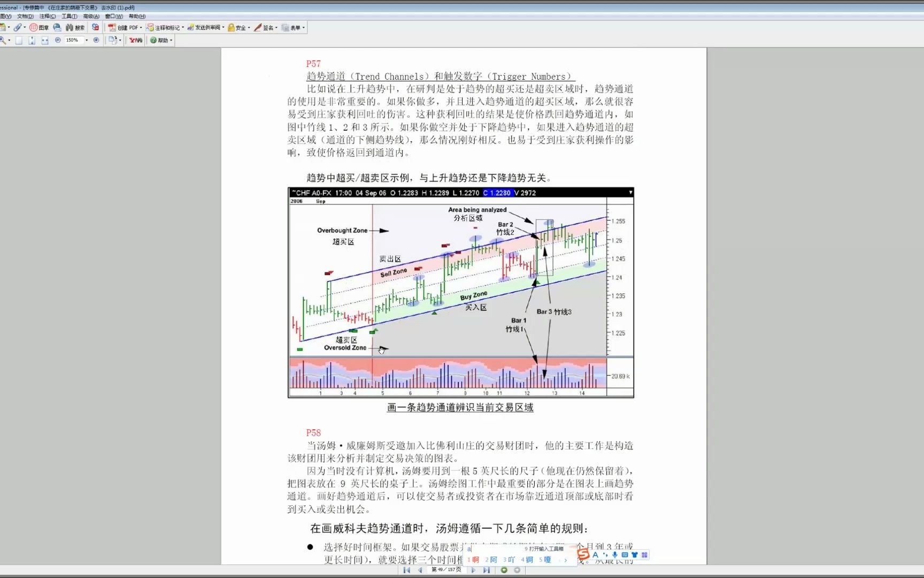Open 文档(D) menu
Image resolution: width=924 pixels, height=578 pixels.
click(25, 16)
